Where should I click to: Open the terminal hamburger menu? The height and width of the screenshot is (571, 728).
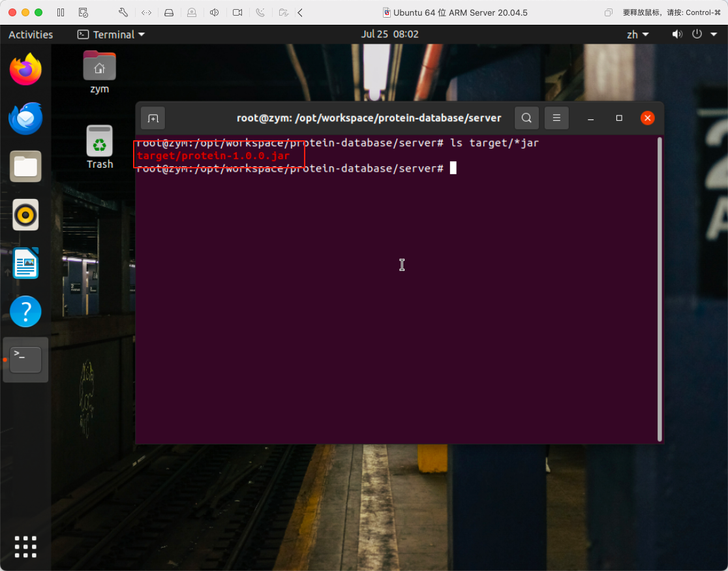[x=556, y=117]
